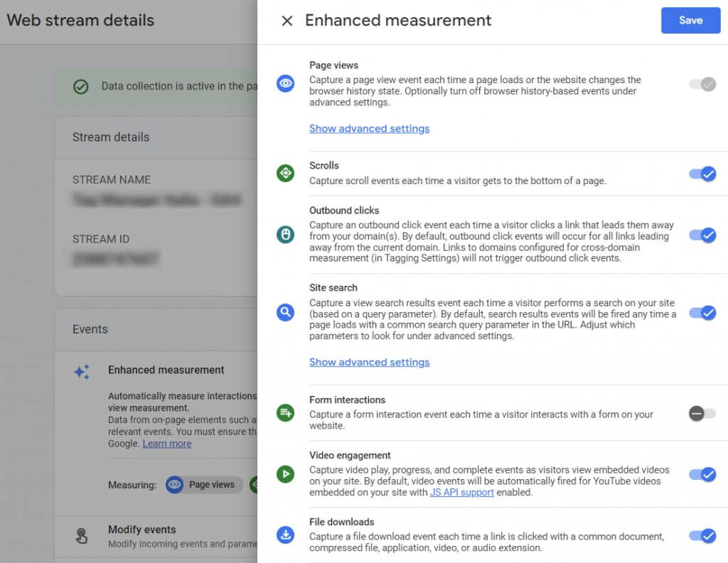Click the File downloads icon
The width and height of the screenshot is (728, 563).
coord(286,535)
